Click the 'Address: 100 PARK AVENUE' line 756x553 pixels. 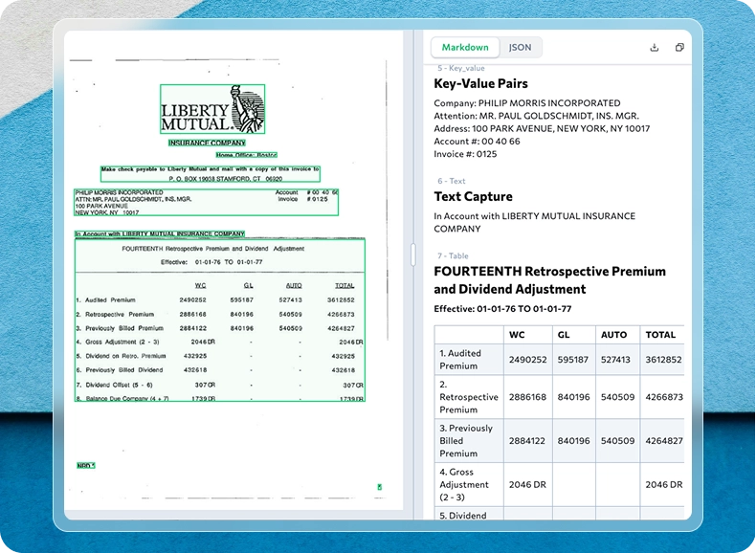click(x=542, y=129)
